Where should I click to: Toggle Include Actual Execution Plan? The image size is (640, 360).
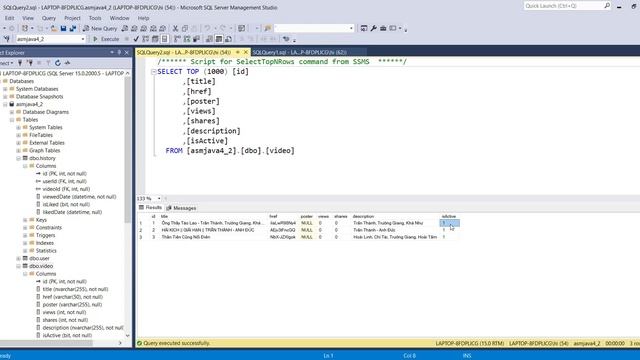[177, 39]
